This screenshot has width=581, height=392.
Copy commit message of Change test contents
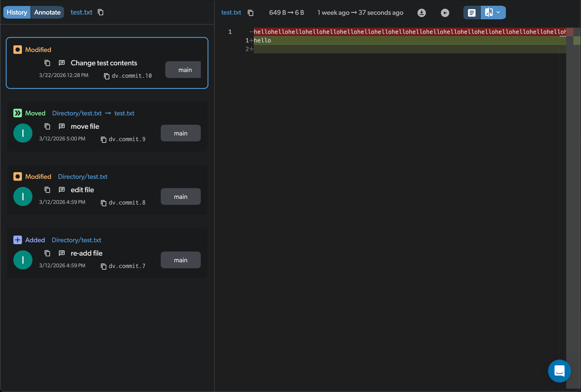[47, 63]
